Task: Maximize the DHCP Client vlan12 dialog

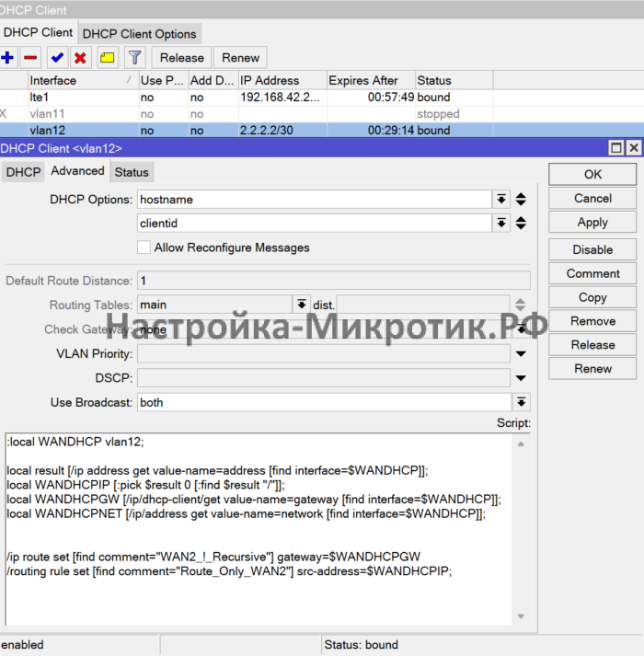Action: coord(616,148)
